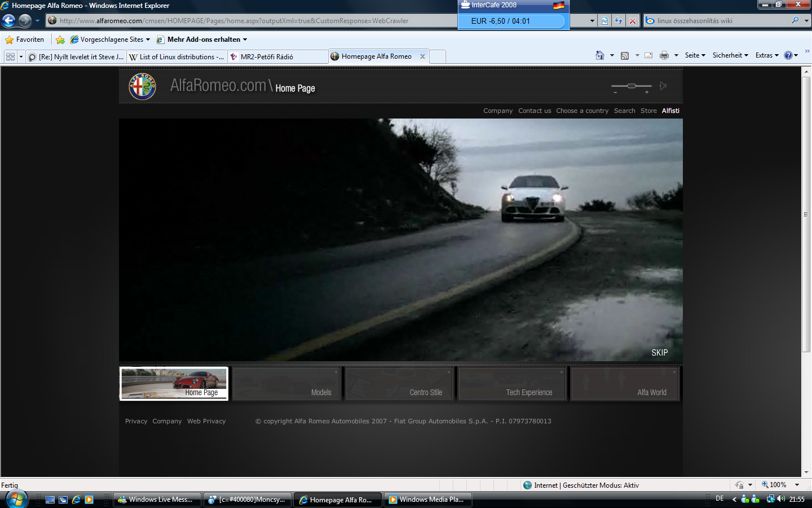Expand the Print options dropdown arrow
Screen dimensions: 812x508
tap(676, 55)
